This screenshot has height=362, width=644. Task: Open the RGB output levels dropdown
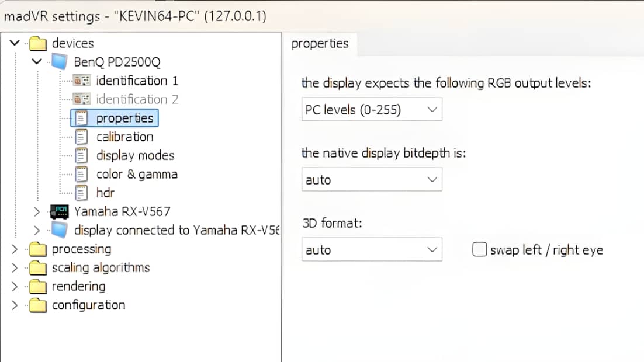click(372, 110)
